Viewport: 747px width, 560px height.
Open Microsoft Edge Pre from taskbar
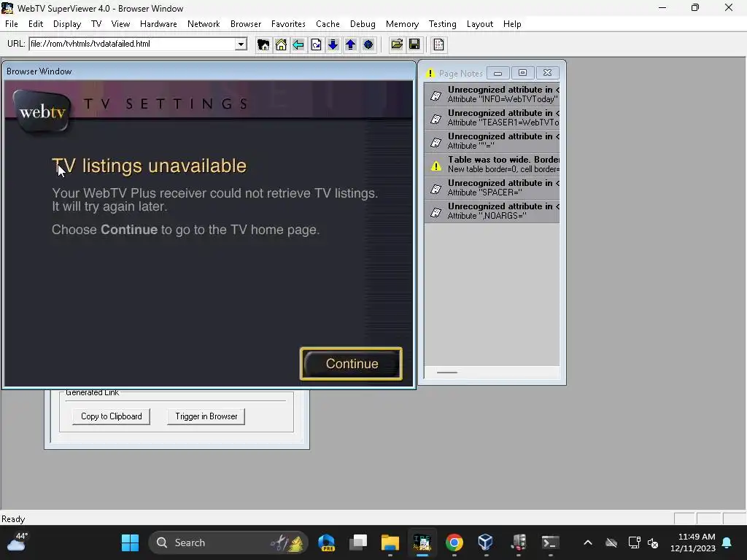(x=326, y=542)
